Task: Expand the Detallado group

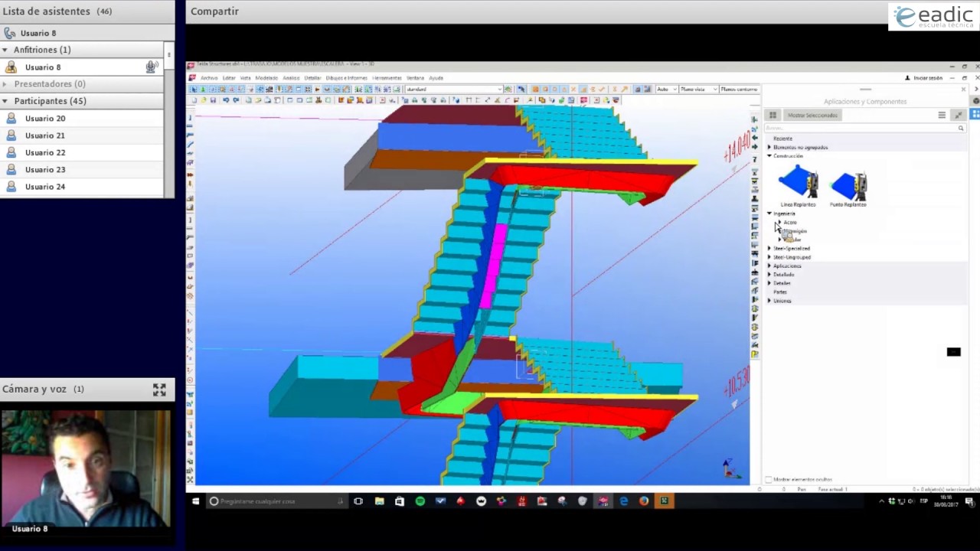Action: (769, 275)
